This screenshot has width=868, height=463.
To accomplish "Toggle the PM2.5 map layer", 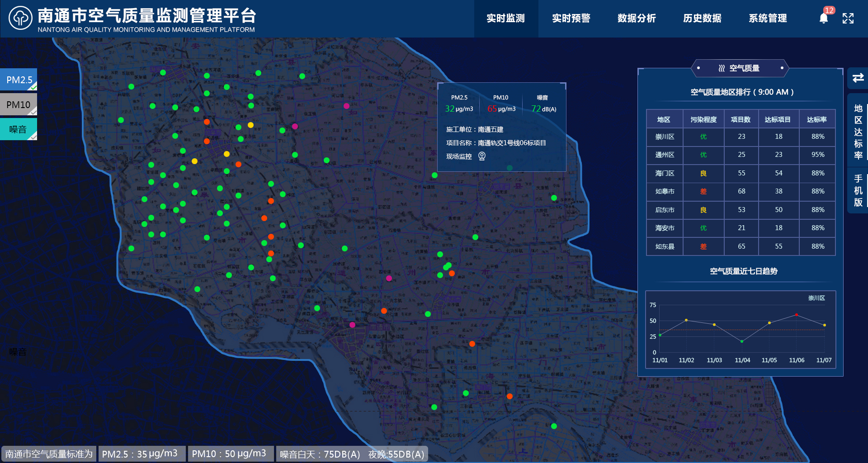I will pyautogui.click(x=19, y=80).
